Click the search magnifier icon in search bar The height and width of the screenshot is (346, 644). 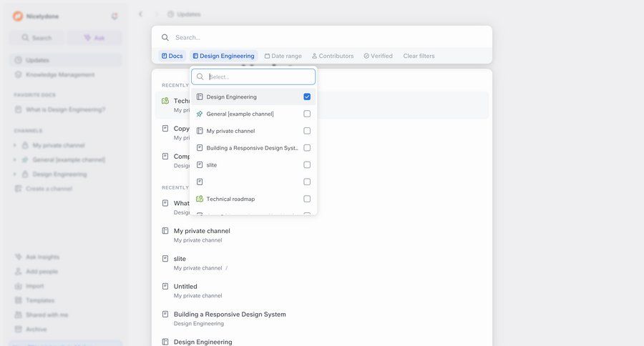click(165, 37)
